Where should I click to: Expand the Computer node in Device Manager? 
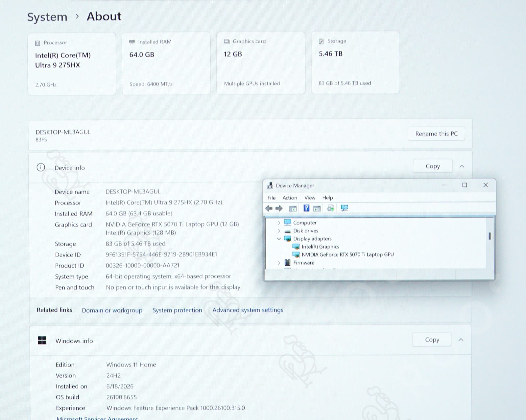click(x=279, y=223)
